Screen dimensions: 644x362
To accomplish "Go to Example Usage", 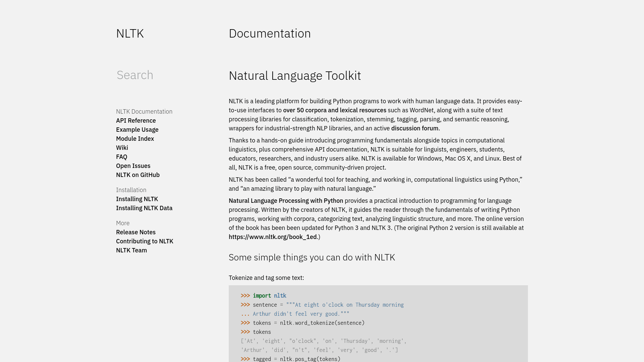I will [x=137, y=130].
